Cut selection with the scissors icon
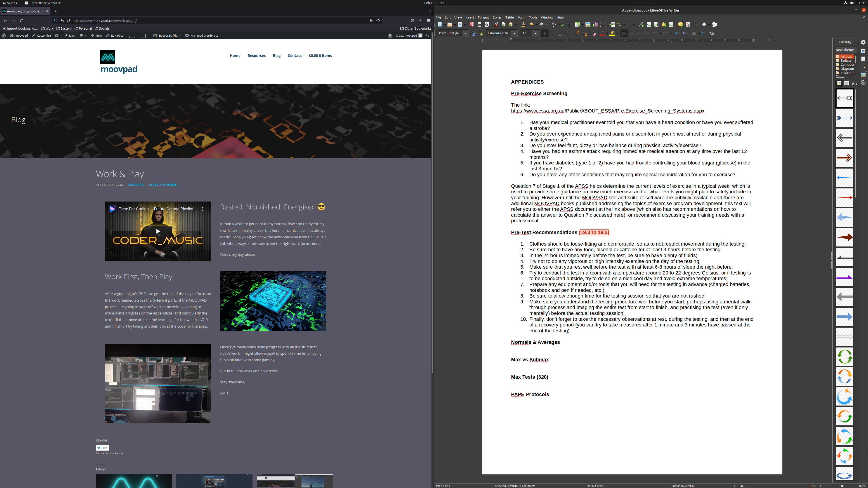868x488 pixels. (x=496, y=24)
